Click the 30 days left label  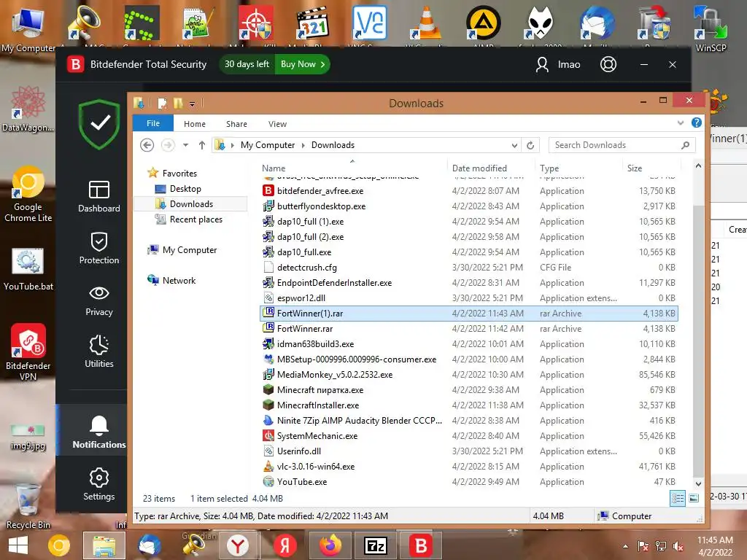point(247,64)
